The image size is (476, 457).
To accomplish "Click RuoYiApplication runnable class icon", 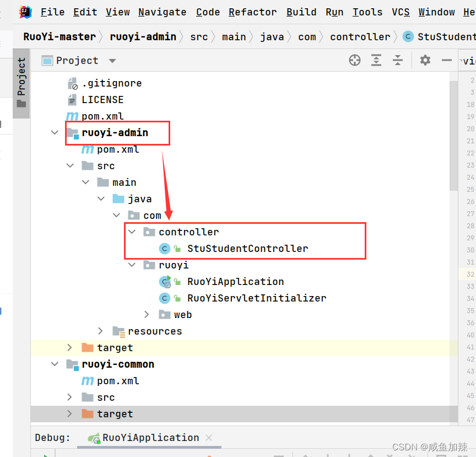I will (x=165, y=282).
